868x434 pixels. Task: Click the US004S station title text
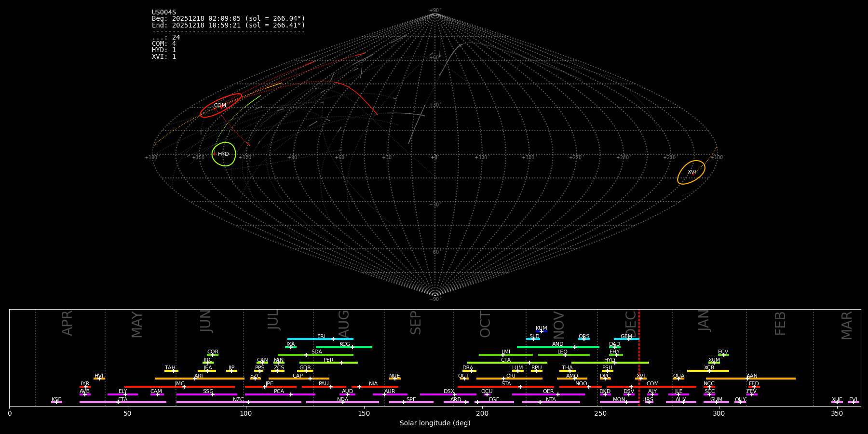(164, 13)
